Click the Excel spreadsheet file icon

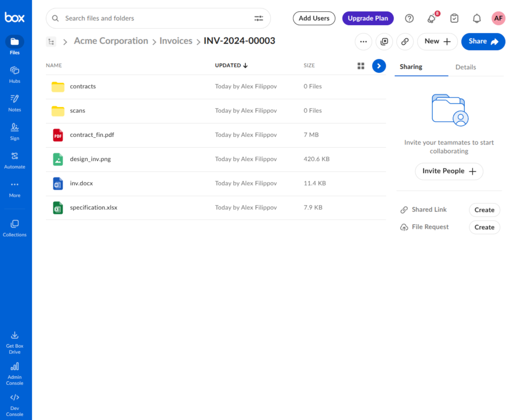58,208
